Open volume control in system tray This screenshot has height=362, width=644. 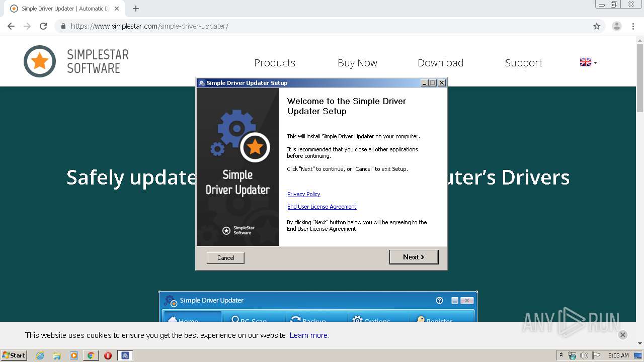click(x=584, y=355)
